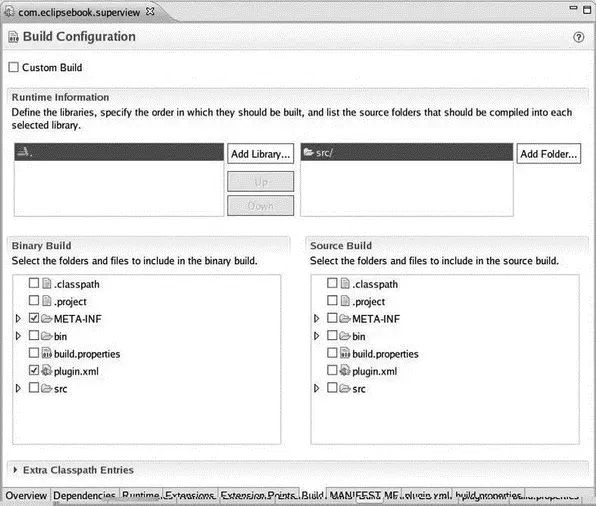Open the MANIFEST.MF tab
The width and height of the screenshot is (596, 506).
click(364, 495)
